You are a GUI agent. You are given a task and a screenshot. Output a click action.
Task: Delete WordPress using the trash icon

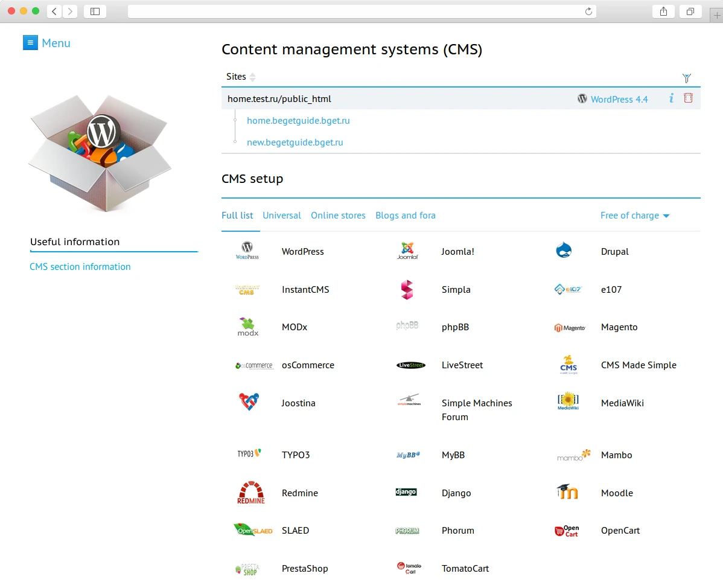coord(689,98)
